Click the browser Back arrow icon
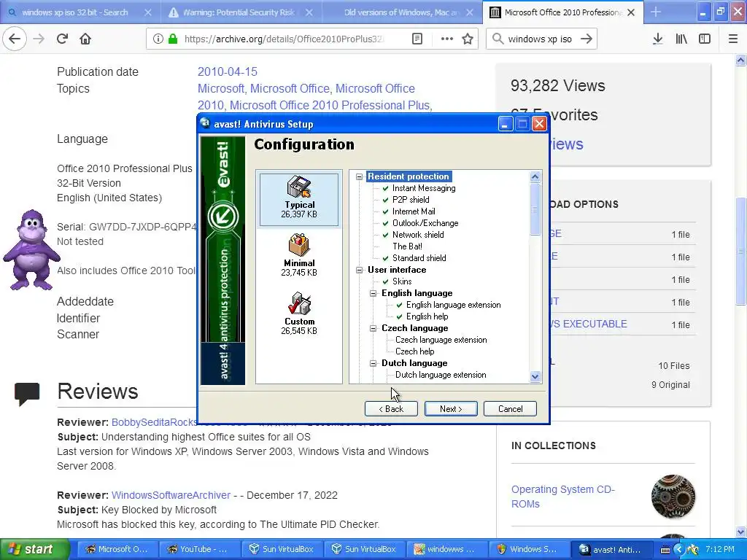The width and height of the screenshot is (747, 560). (15, 39)
